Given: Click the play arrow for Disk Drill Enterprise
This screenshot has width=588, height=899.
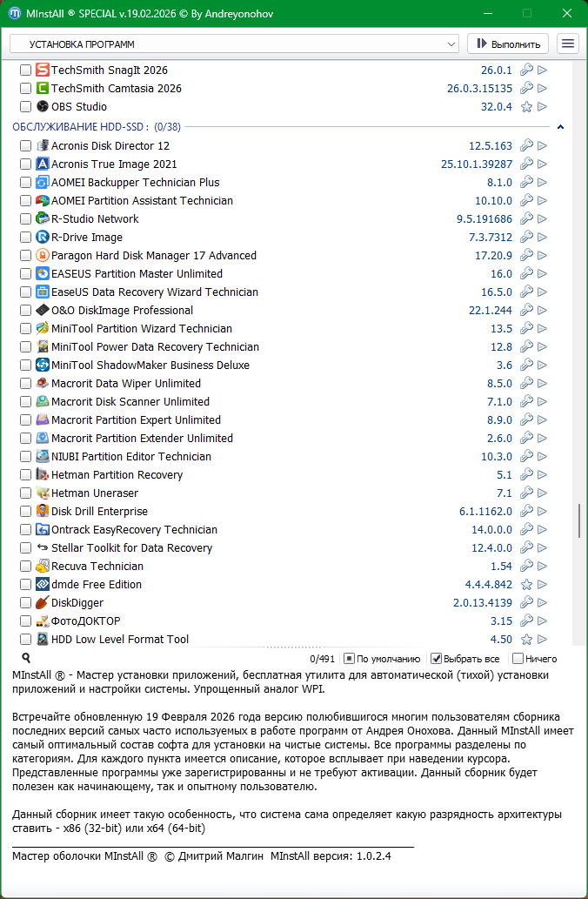Looking at the screenshot, I should [543, 512].
